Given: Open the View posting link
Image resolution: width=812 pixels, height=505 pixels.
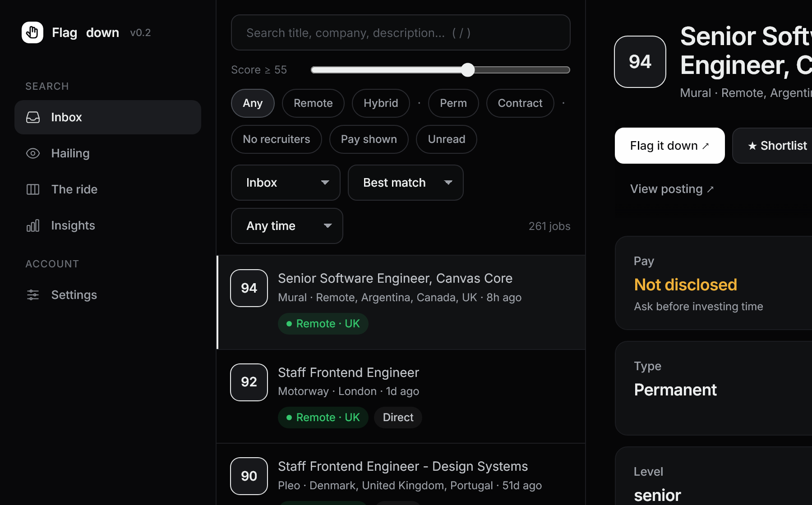Looking at the screenshot, I should 672,189.
